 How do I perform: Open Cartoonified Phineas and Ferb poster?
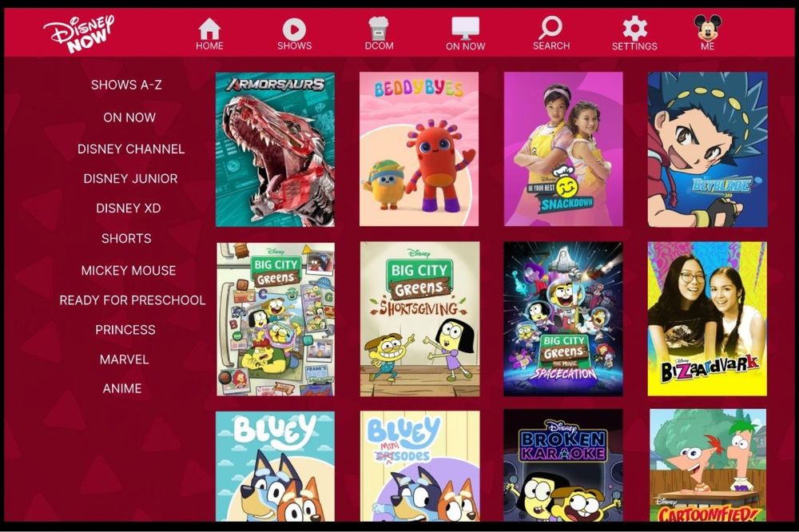(x=708, y=466)
